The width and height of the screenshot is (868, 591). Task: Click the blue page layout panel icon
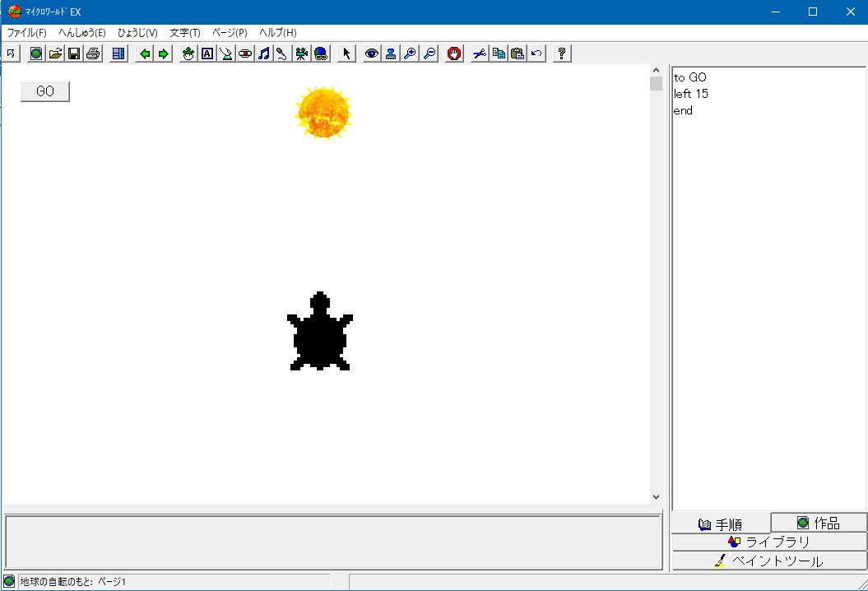tap(118, 54)
